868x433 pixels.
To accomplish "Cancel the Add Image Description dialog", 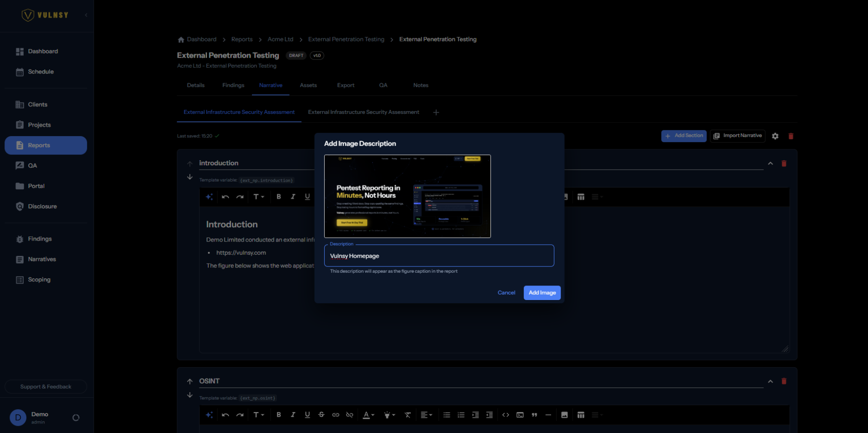I will [506, 293].
